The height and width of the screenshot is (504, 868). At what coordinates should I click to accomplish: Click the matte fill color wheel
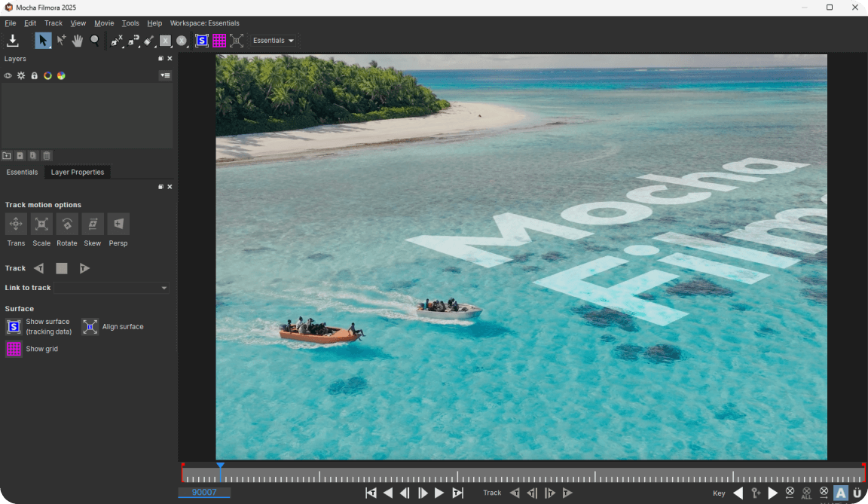61,76
